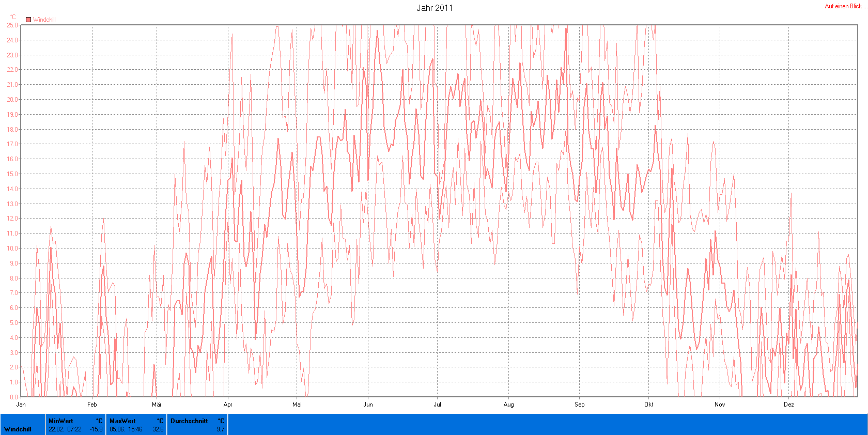
Task: Select the Jul month label
Action: tap(437, 405)
